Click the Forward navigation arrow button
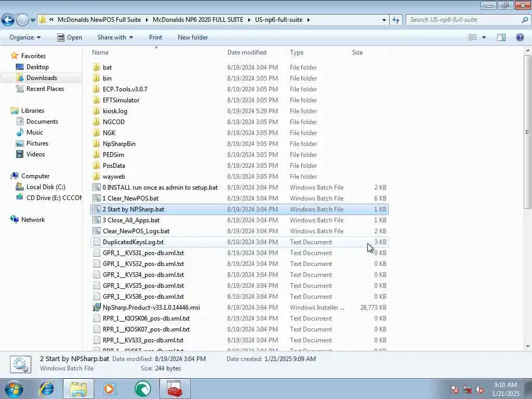The width and height of the screenshot is (532, 399). click(x=22, y=20)
